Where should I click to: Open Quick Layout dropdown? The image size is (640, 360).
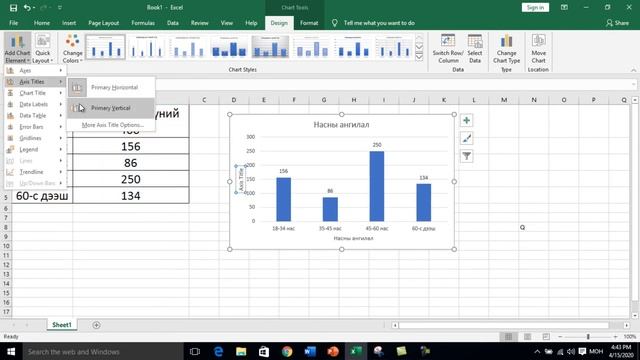click(43, 48)
